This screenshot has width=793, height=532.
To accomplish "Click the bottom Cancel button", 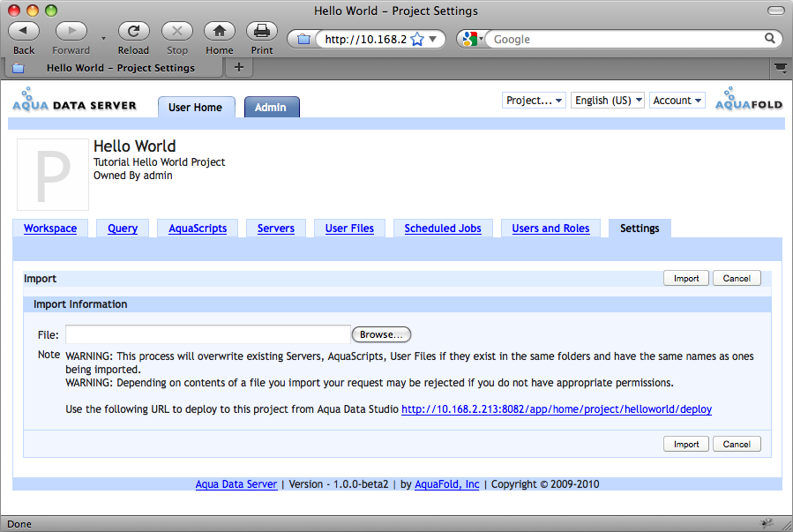I will click(737, 444).
